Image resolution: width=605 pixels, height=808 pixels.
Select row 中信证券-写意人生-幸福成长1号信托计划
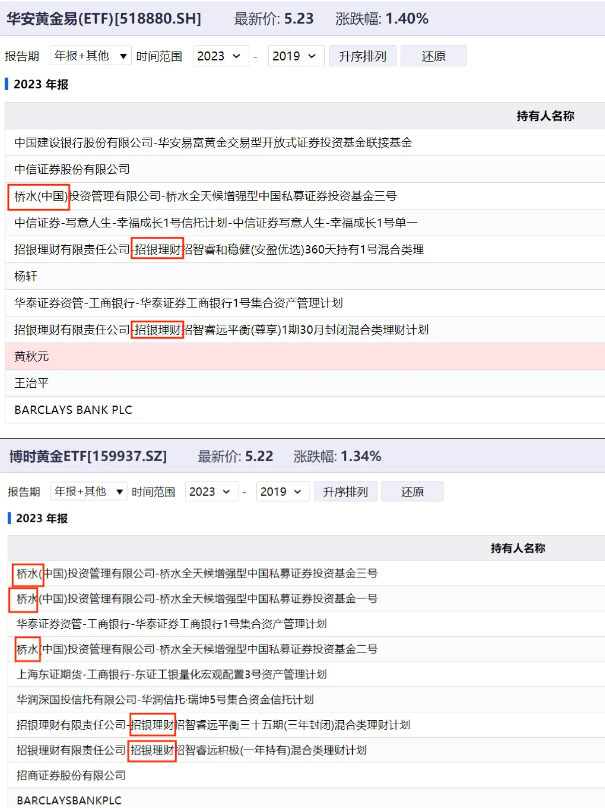tap(305, 223)
